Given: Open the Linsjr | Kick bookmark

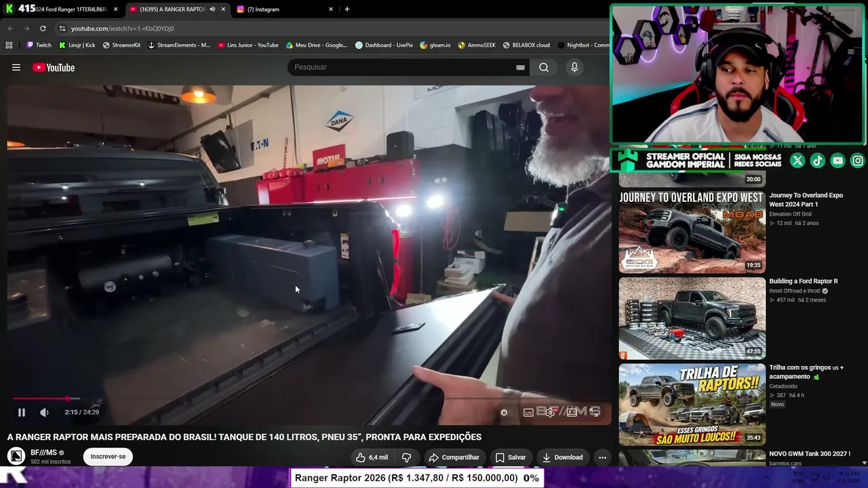Looking at the screenshot, I should pyautogui.click(x=77, y=45).
